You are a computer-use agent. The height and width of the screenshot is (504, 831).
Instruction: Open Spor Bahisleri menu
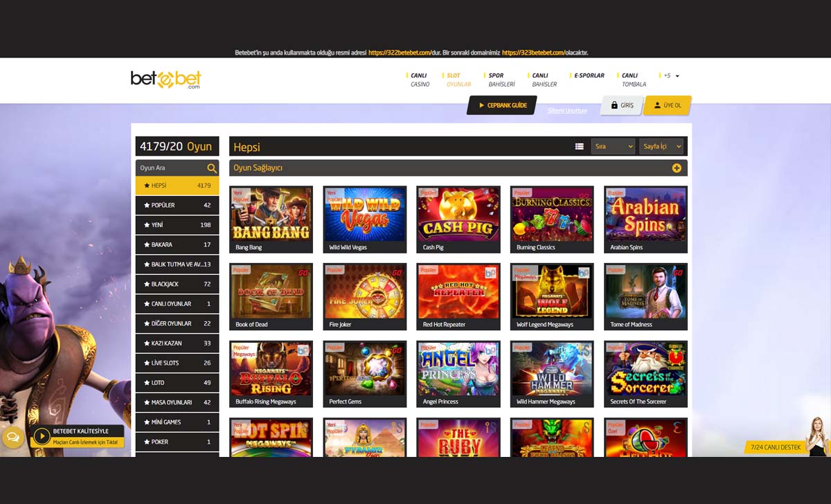(501, 80)
